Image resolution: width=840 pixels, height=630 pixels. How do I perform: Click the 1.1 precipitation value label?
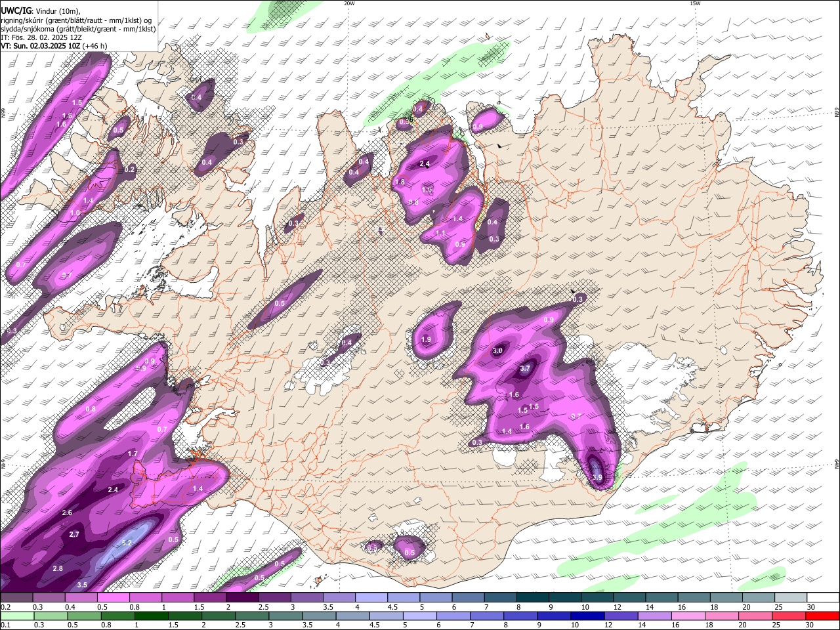[441, 234]
